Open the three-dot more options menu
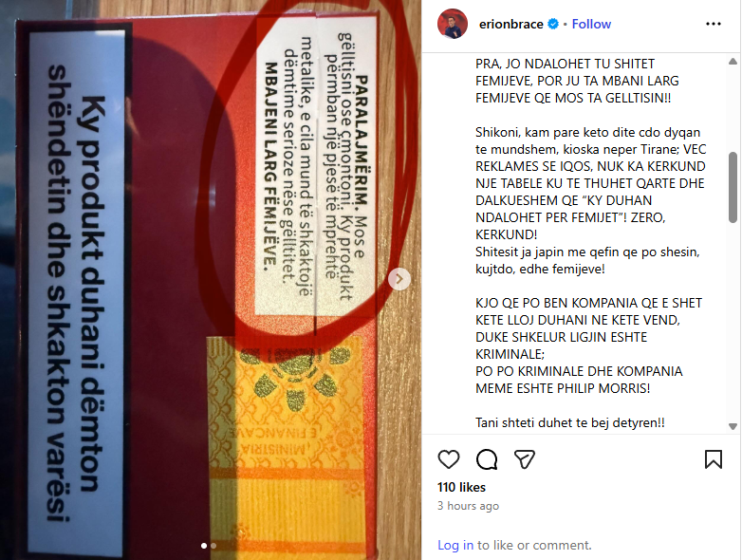Image resolution: width=742 pixels, height=560 pixels. (714, 24)
